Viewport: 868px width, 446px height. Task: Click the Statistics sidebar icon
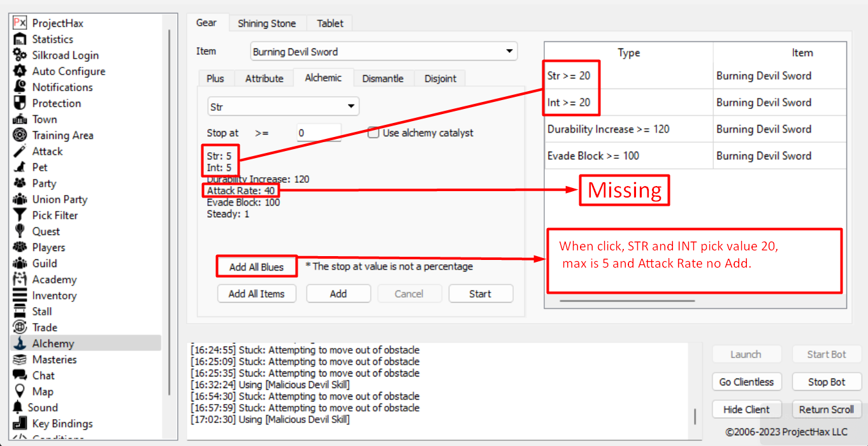pyautogui.click(x=20, y=40)
